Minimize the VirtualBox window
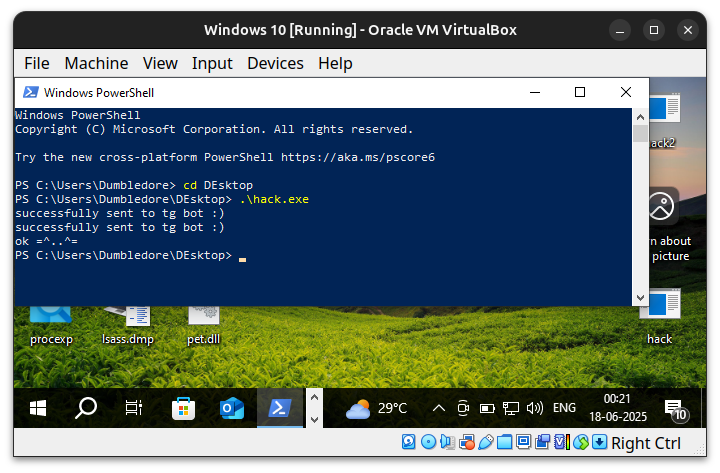720x473 pixels. (620, 30)
